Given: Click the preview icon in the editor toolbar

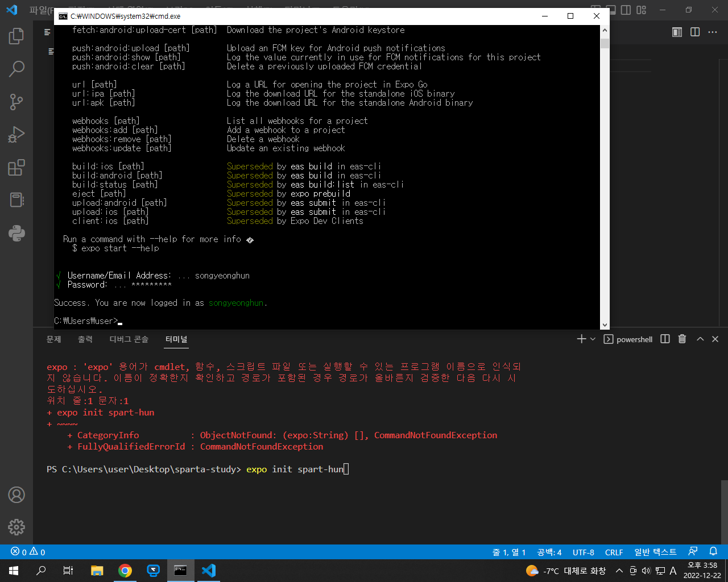Looking at the screenshot, I should (x=677, y=32).
